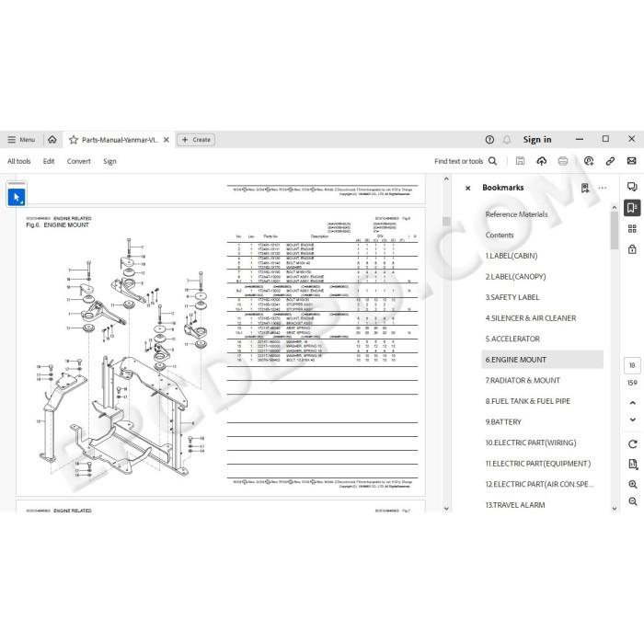644x644 pixels.
Task: Jump to 4.SILENCER & AIR CLEANER bookmark
Action: pyautogui.click(x=530, y=318)
